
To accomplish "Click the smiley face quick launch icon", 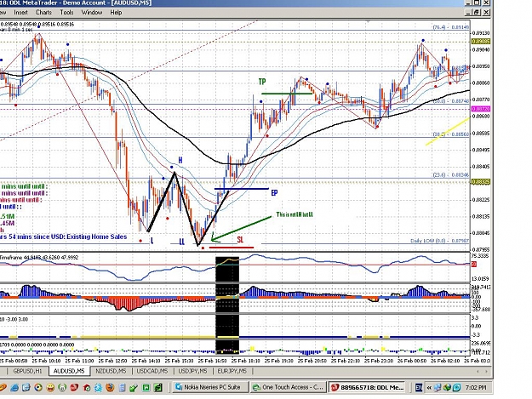I will (50, 387).
